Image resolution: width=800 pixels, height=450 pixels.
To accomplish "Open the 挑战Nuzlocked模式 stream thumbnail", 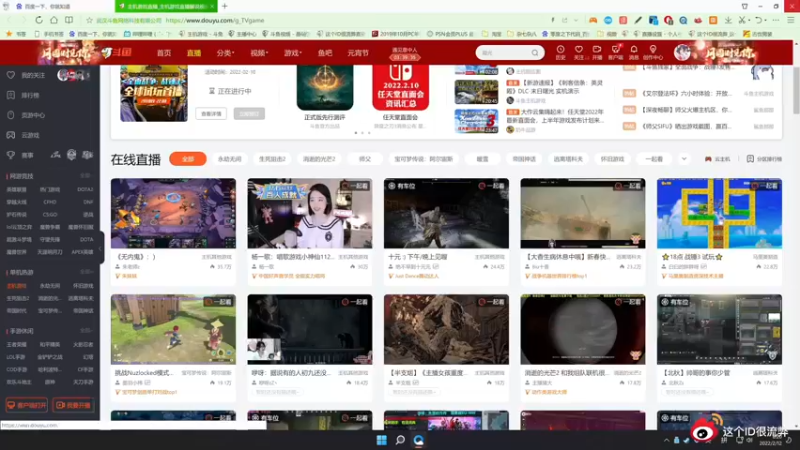I will [x=173, y=329].
